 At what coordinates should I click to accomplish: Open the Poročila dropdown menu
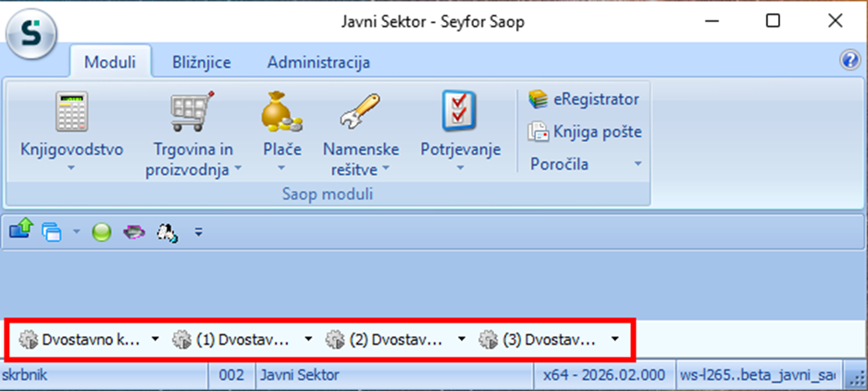coord(587,164)
